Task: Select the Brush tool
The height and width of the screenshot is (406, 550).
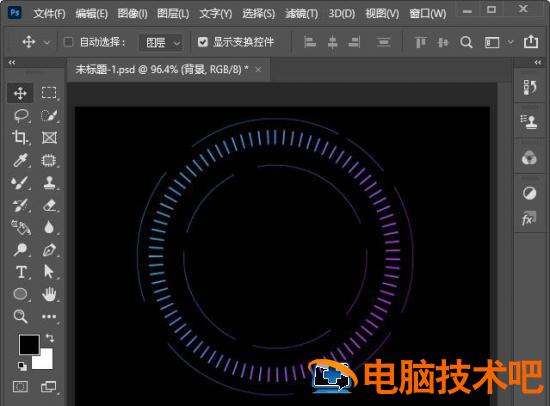Action: 20,183
